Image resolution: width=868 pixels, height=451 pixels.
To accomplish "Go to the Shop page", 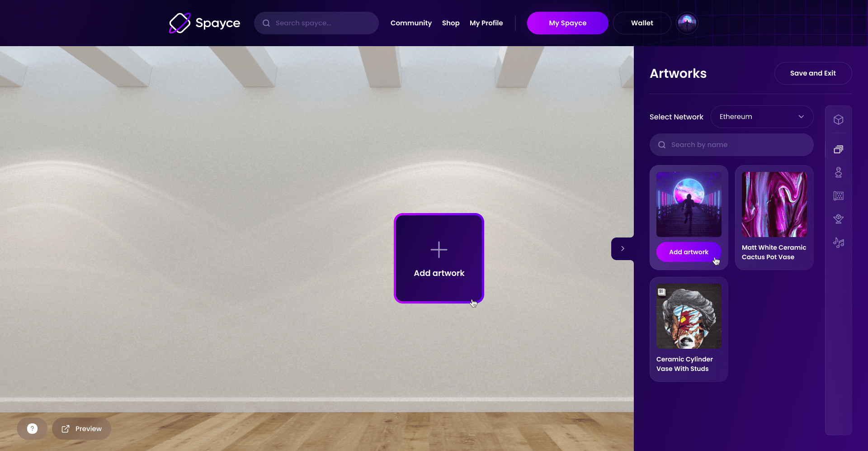I will tap(451, 23).
